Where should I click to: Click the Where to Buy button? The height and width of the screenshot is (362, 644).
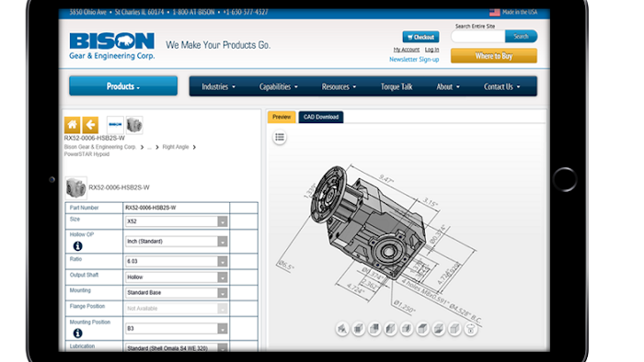pos(494,56)
